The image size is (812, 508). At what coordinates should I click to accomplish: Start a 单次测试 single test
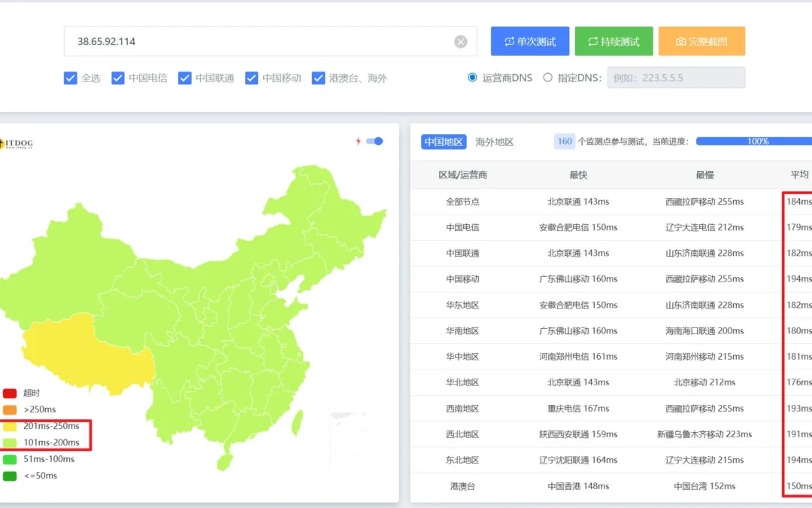click(x=530, y=41)
